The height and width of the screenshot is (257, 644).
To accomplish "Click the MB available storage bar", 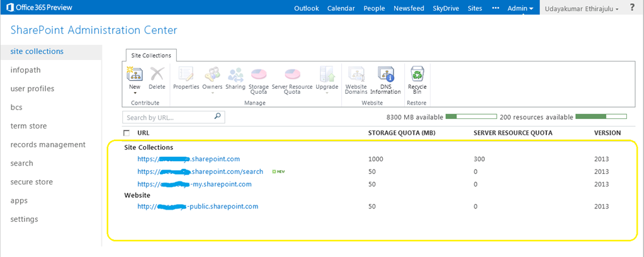I will (471, 117).
